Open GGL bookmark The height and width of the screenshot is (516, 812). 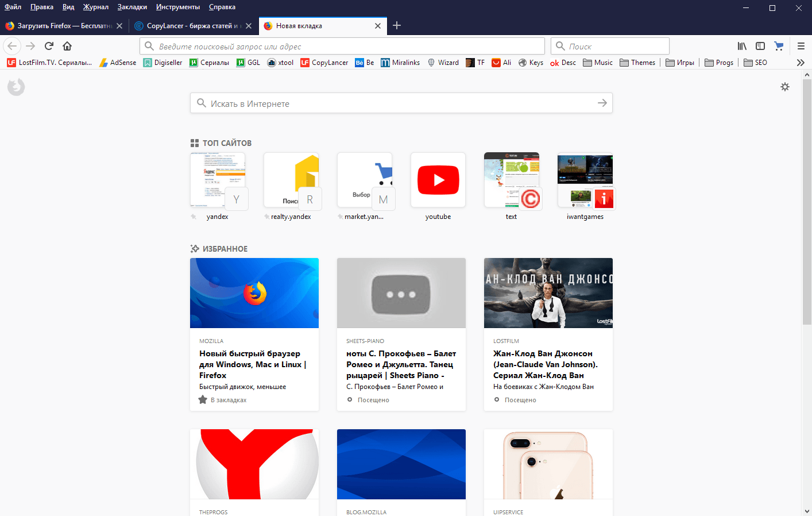(x=248, y=63)
